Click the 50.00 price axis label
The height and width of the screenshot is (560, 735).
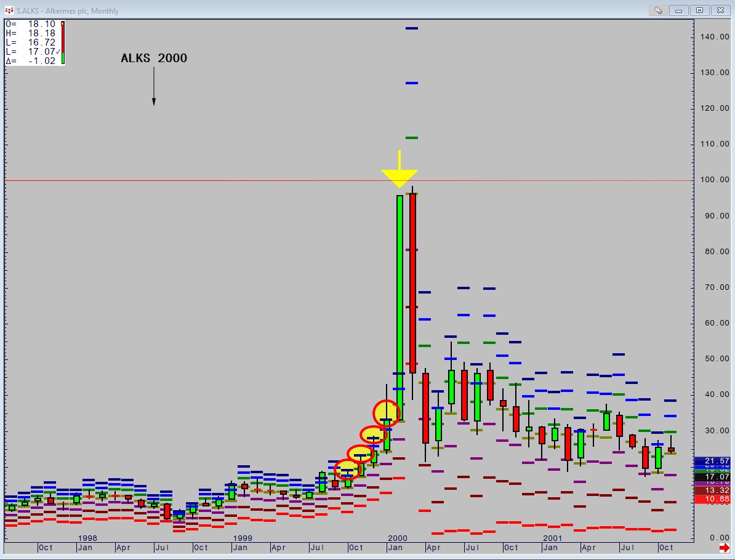(x=717, y=359)
